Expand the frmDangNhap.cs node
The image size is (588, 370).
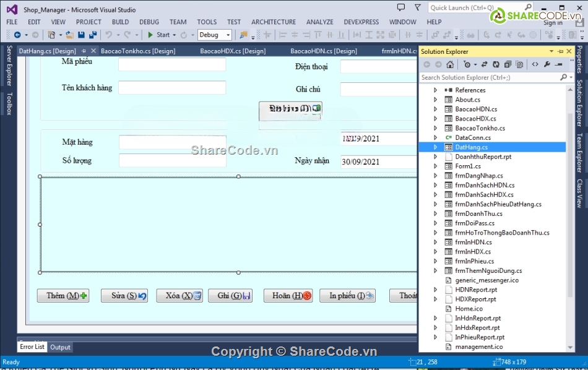click(x=435, y=176)
